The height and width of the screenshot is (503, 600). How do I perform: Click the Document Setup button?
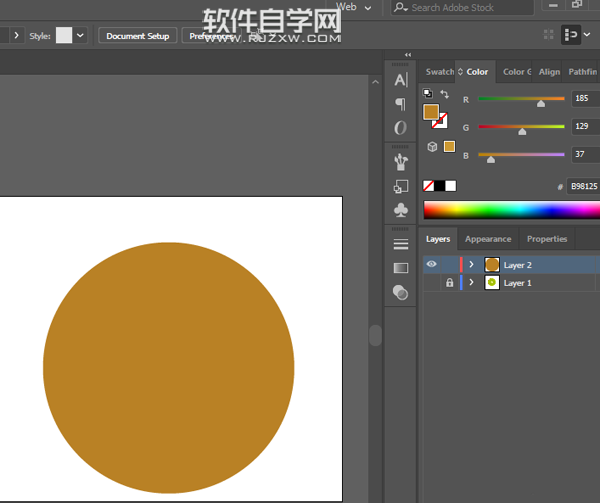click(x=138, y=36)
